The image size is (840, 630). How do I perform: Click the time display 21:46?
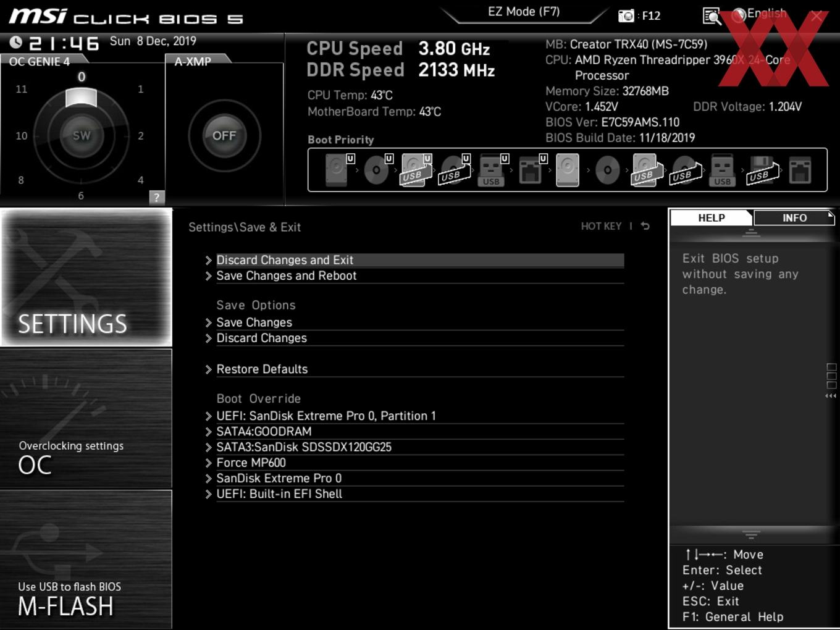click(x=64, y=43)
